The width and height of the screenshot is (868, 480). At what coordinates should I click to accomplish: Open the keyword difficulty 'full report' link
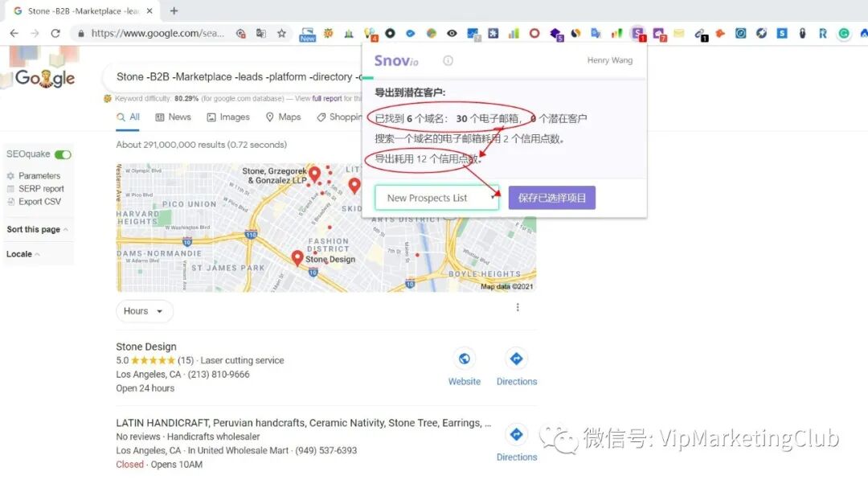326,99
